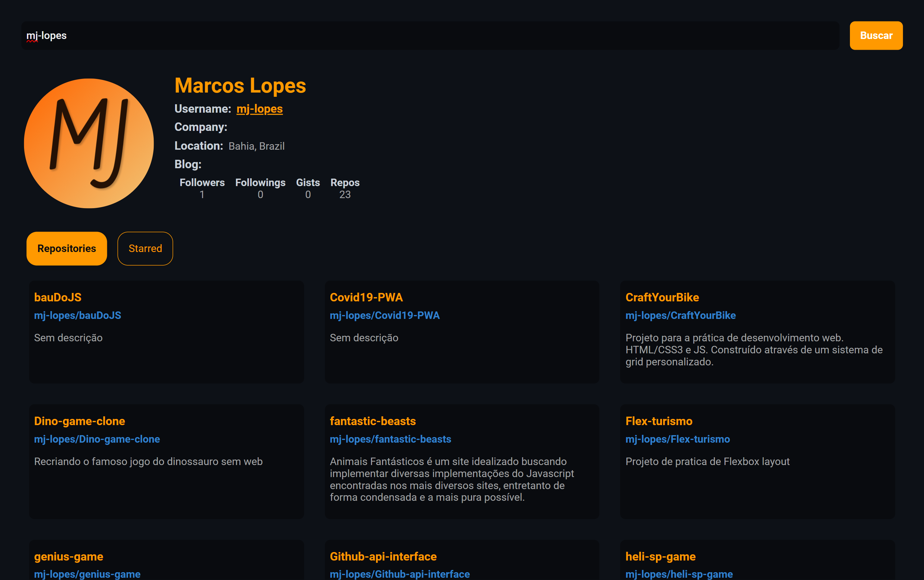Open the mj-lopes/genius-game repository link
The image size is (924, 580).
pyautogui.click(x=87, y=574)
